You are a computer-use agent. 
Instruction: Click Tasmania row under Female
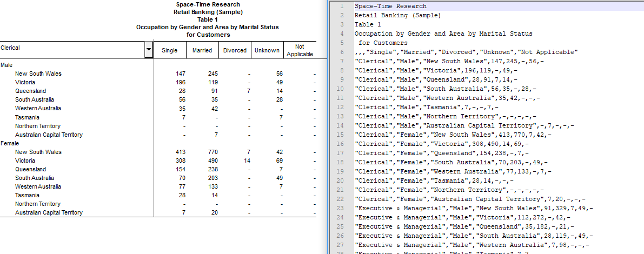(27, 196)
